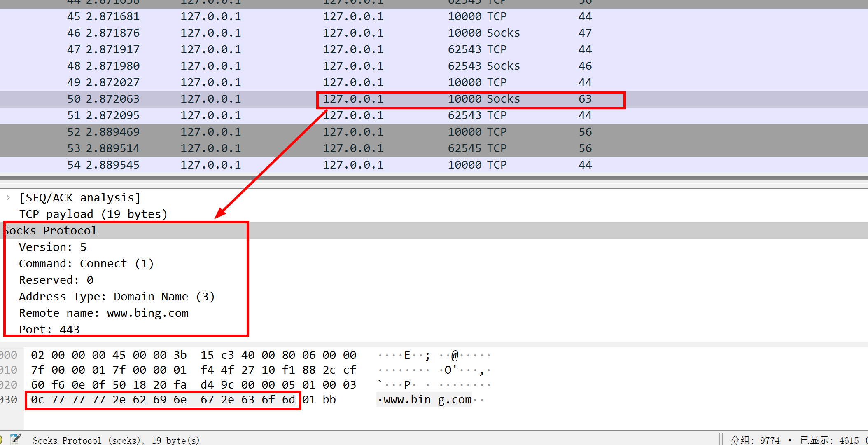Click hex bytes '01 bb' in row 0030

[319, 400]
